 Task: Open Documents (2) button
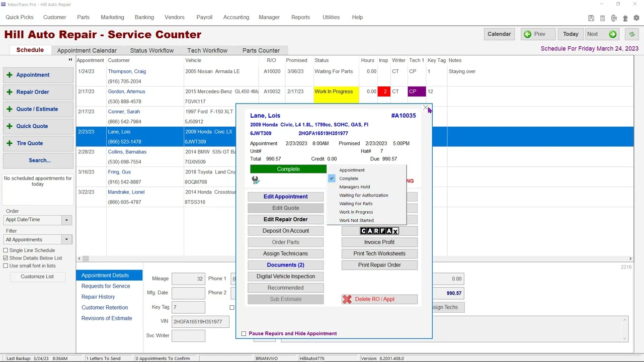click(285, 265)
